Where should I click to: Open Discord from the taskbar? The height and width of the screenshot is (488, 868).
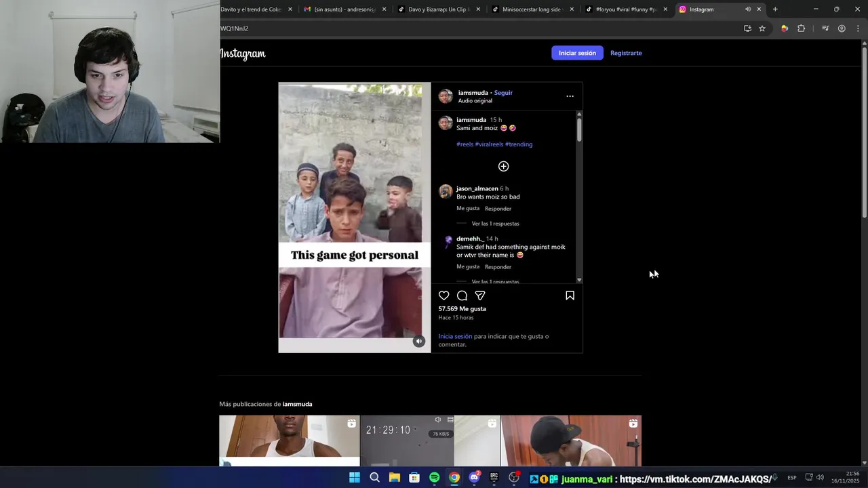pos(474,478)
